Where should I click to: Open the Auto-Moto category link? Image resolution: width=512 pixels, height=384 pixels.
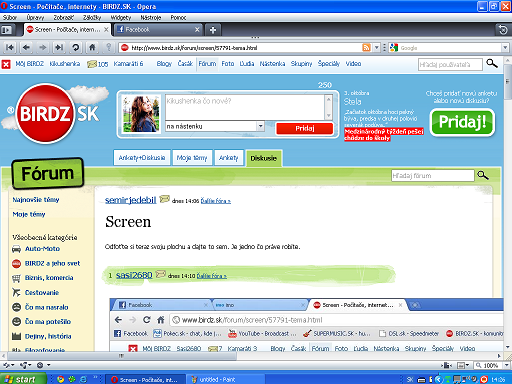point(42,249)
